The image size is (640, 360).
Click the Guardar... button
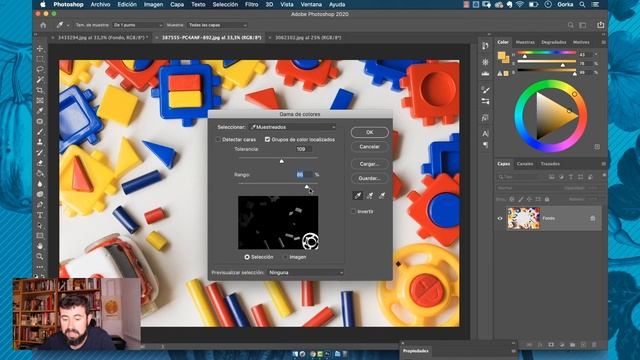(369, 178)
